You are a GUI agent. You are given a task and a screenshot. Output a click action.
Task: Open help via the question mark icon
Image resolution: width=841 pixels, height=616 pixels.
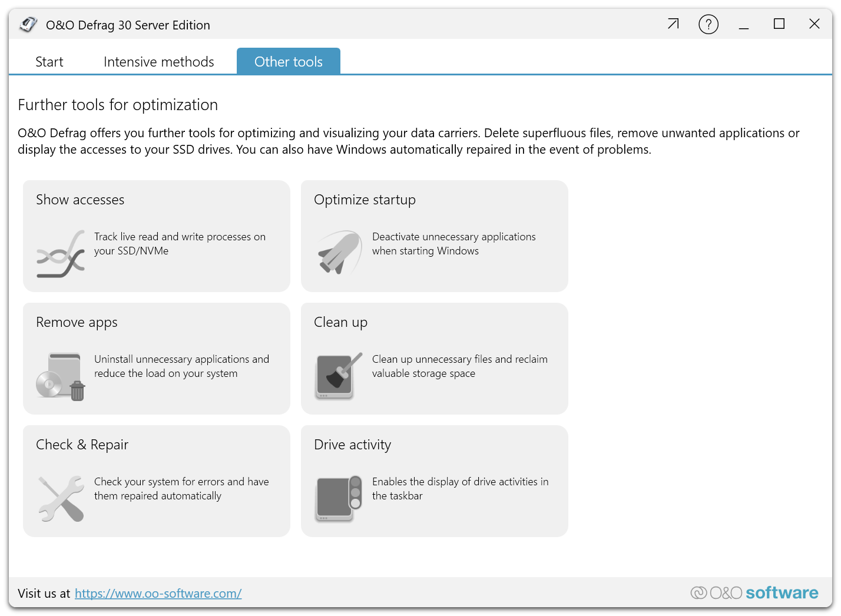(x=708, y=25)
